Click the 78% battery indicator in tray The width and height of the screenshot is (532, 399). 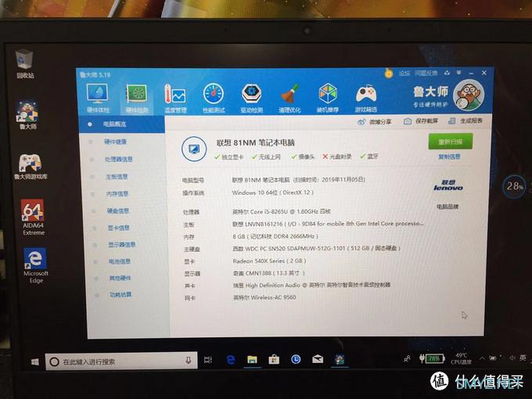point(431,358)
